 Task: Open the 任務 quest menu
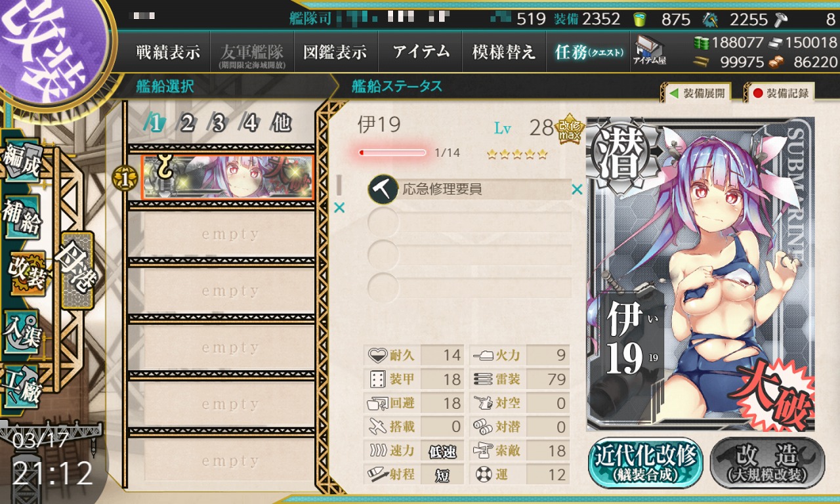[589, 52]
